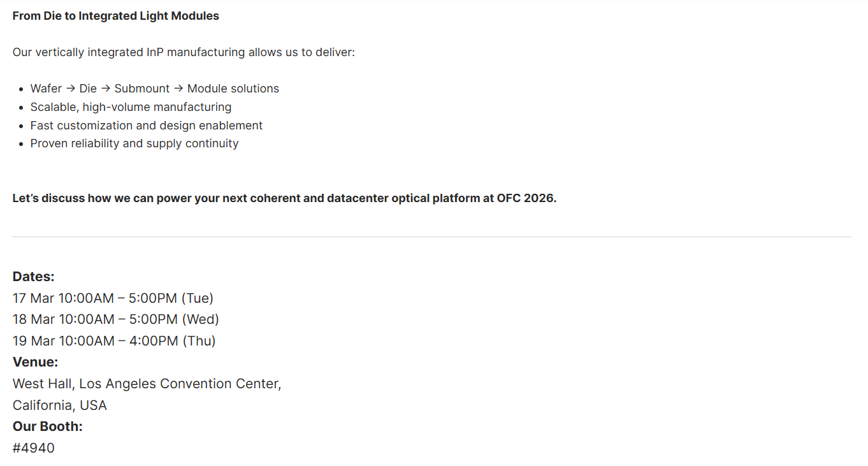Click the 18 Mar Wednesday schedule line
868x466 pixels.
click(x=115, y=319)
